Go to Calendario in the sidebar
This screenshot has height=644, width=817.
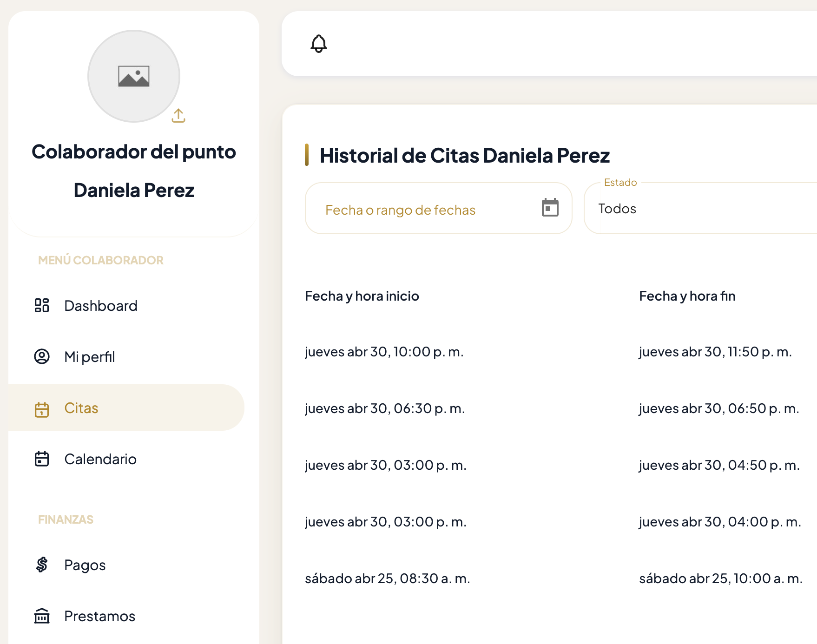click(x=100, y=459)
